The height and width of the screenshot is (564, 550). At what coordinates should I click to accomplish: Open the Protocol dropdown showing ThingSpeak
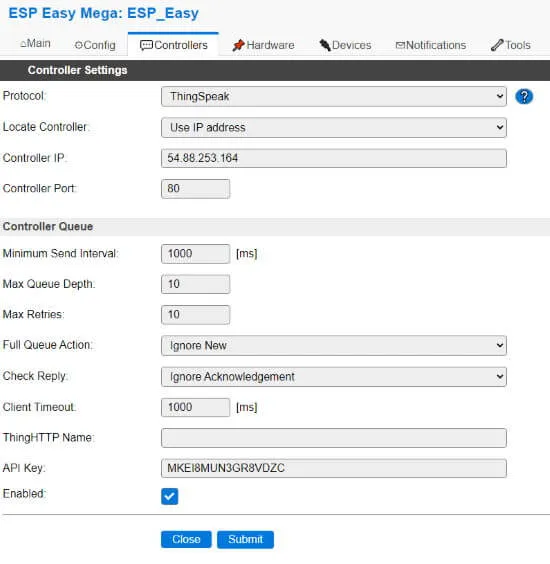334,96
